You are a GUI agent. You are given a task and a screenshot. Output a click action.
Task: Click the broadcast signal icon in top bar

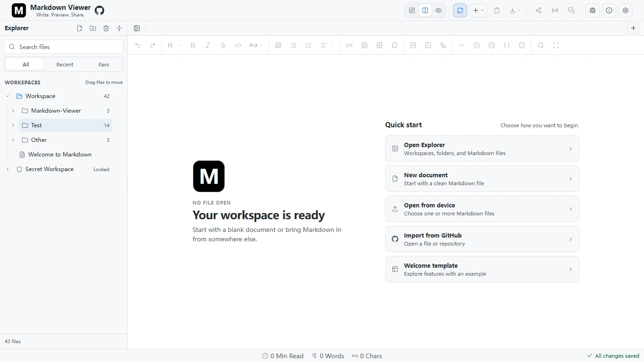555,10
